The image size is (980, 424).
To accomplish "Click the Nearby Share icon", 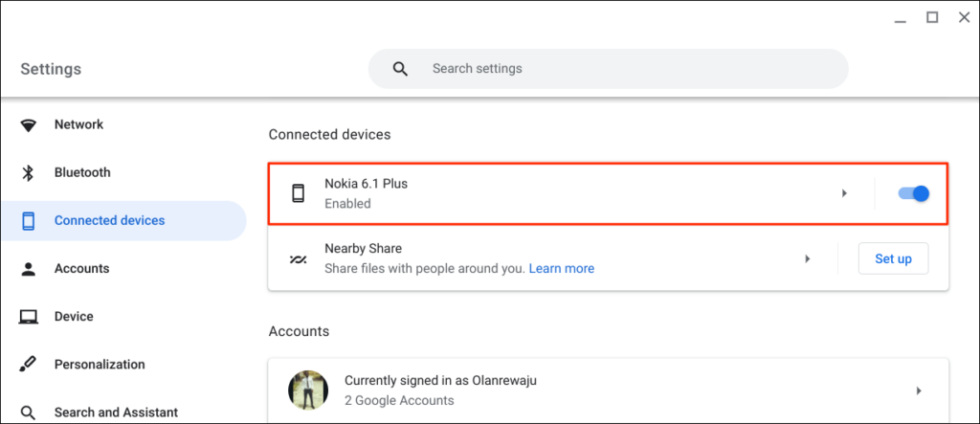I will point(298,259).
